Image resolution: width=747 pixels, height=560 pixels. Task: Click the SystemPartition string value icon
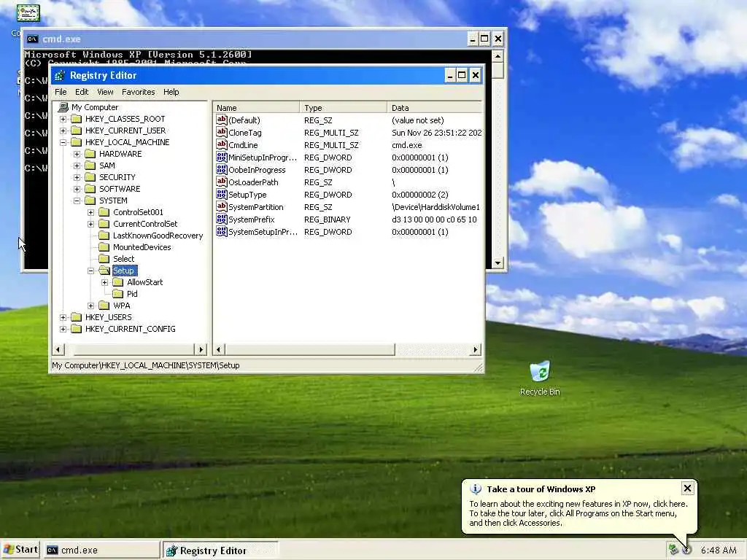[x=222, y=206]
